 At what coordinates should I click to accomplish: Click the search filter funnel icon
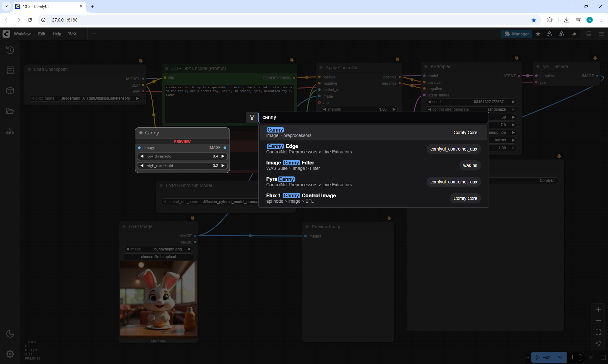(252, 117)
